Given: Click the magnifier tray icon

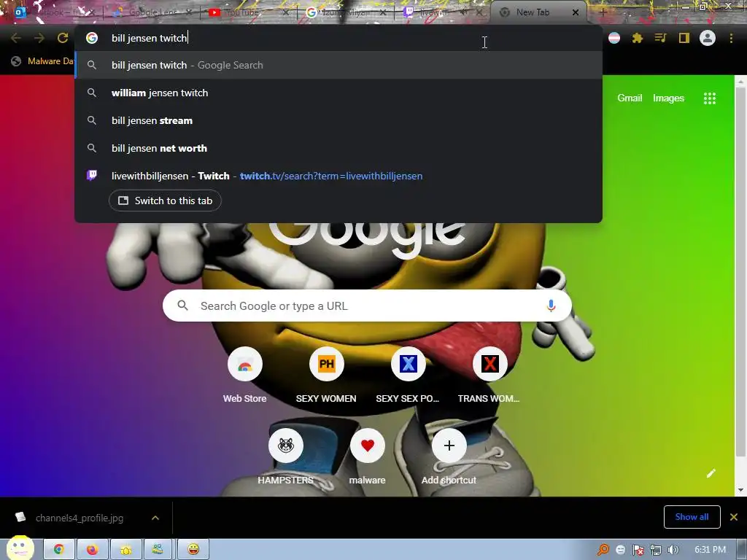Looking at the screenshot, I should pyautogui.click(x=603, y=550).
